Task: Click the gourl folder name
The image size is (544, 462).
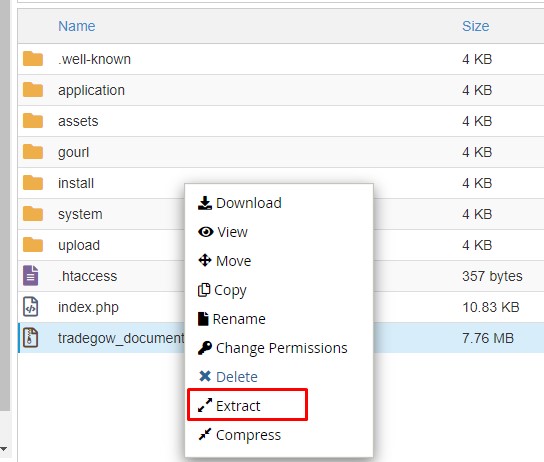Action: 74,153
